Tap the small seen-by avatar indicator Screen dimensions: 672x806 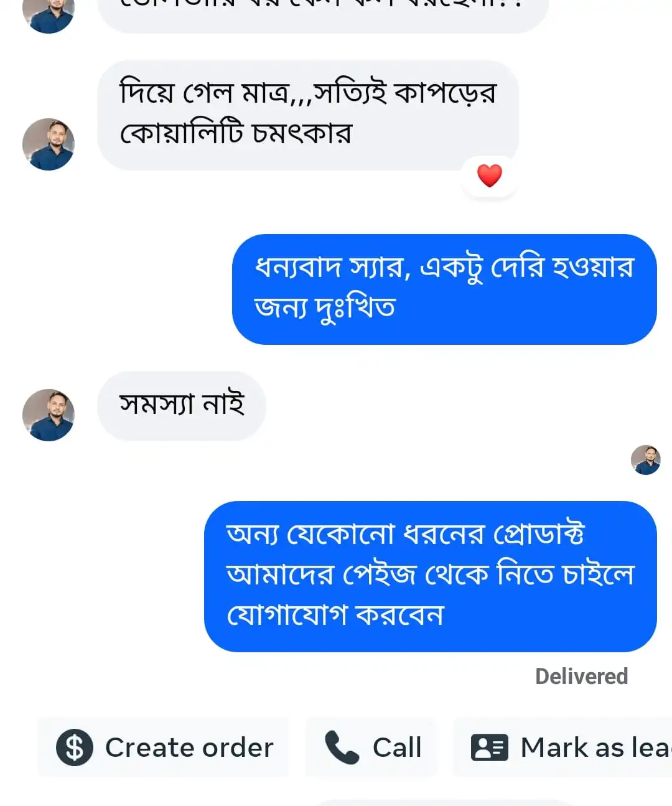pyautogui.click(x=645, y=460)
